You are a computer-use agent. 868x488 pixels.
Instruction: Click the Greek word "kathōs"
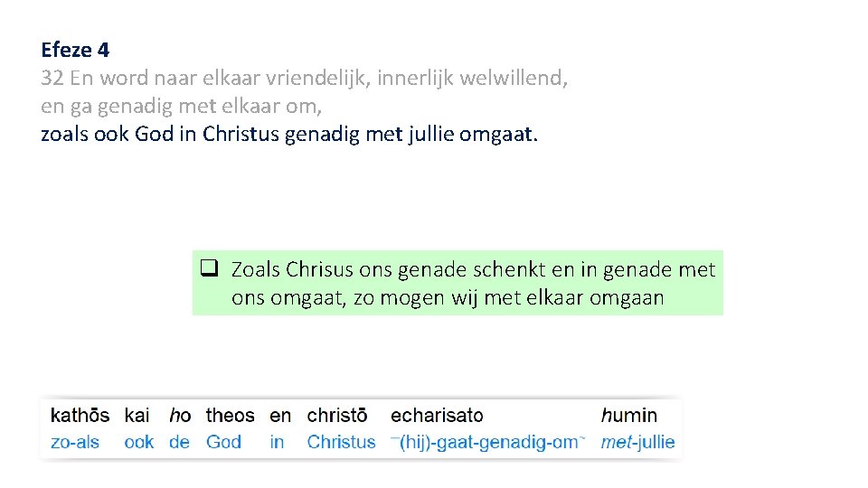(80, 416)
